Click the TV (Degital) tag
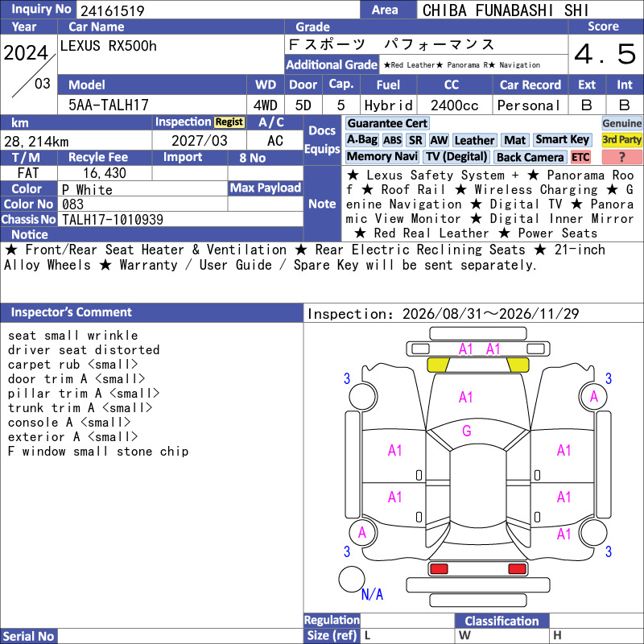The width and height of the screenshot is (644, 644). pyautogui.click(x=456, y=156)
